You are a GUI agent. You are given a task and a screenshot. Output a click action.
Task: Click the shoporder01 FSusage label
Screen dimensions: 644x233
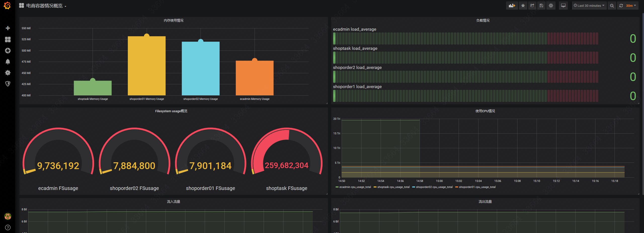coord(210,188)
